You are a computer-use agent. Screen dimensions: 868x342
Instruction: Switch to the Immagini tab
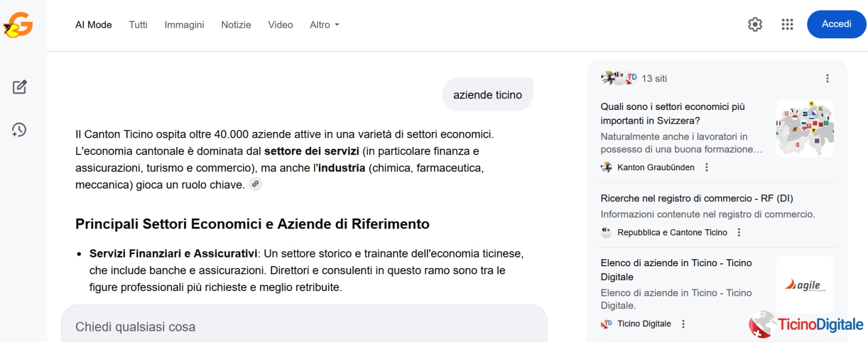[x=184, y=25]
